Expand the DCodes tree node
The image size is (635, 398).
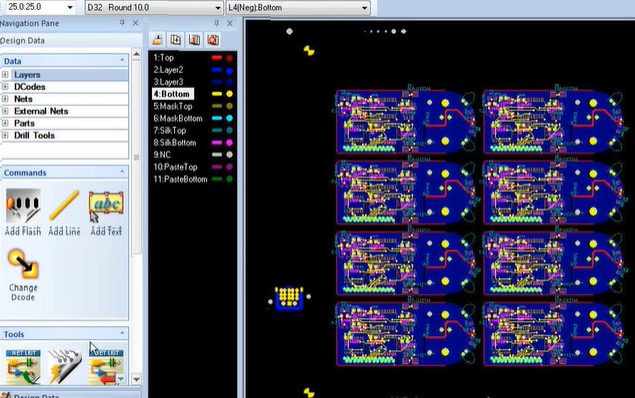[x=5, y=87]
